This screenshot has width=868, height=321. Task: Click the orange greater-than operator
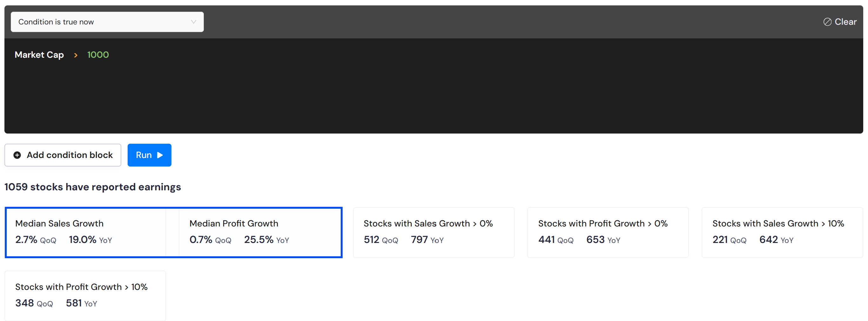pos(76,55)
